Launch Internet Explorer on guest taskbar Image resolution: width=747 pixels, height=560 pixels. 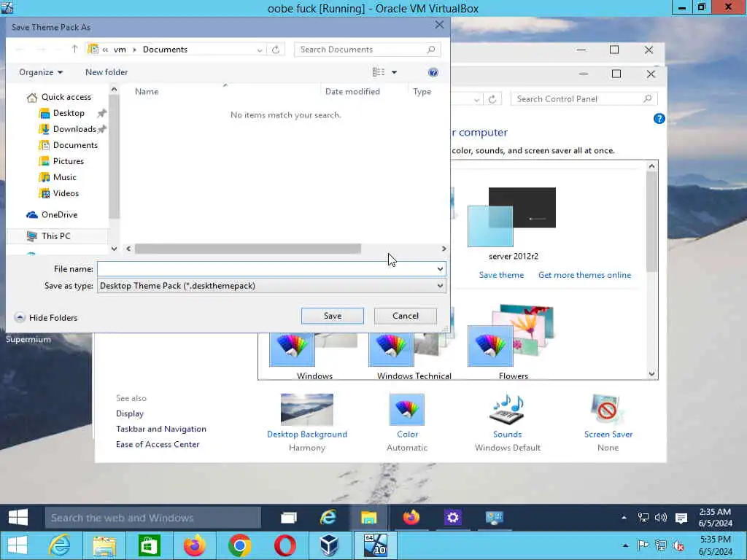328,518
